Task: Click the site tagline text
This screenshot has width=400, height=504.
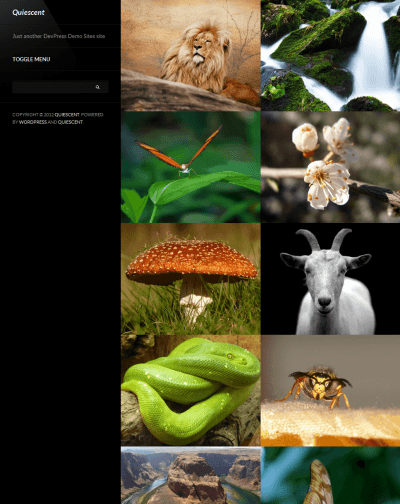Action: pyautogui.click(x=59, y=36)
